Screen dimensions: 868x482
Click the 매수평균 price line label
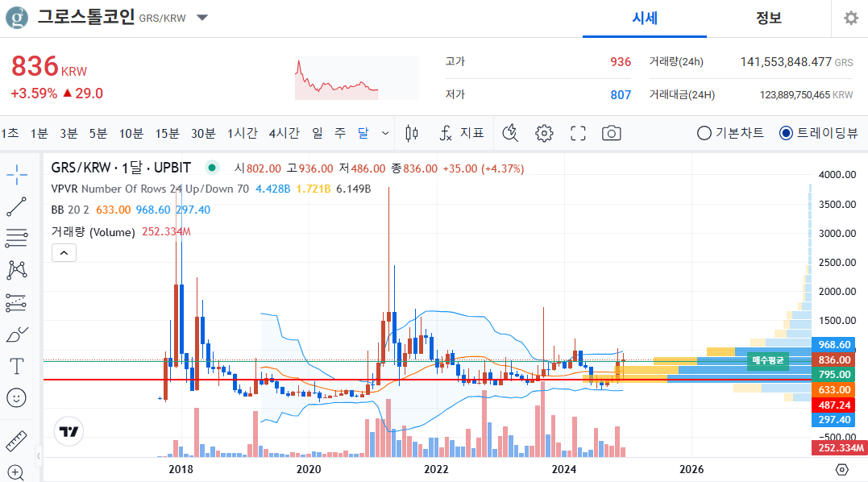click(x=767, y=360)
